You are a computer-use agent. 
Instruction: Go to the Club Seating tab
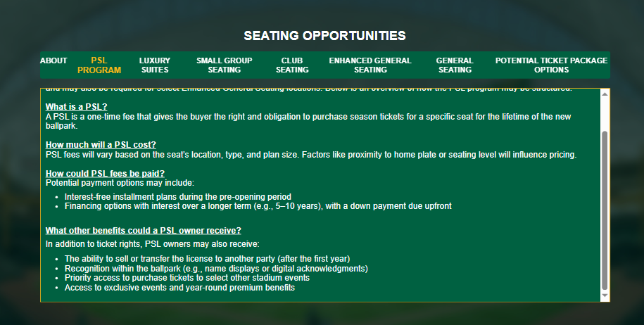tap(292, 65)
